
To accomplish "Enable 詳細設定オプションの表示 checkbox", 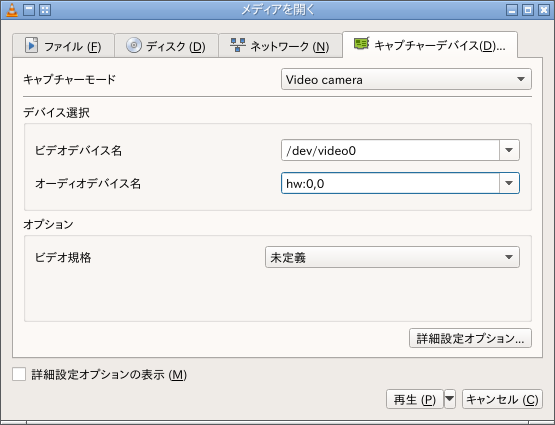I will coord(19,374).
